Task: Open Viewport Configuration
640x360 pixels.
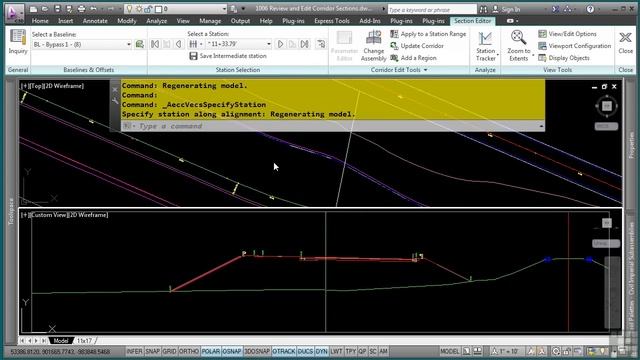Action: (x=575, y=46)
